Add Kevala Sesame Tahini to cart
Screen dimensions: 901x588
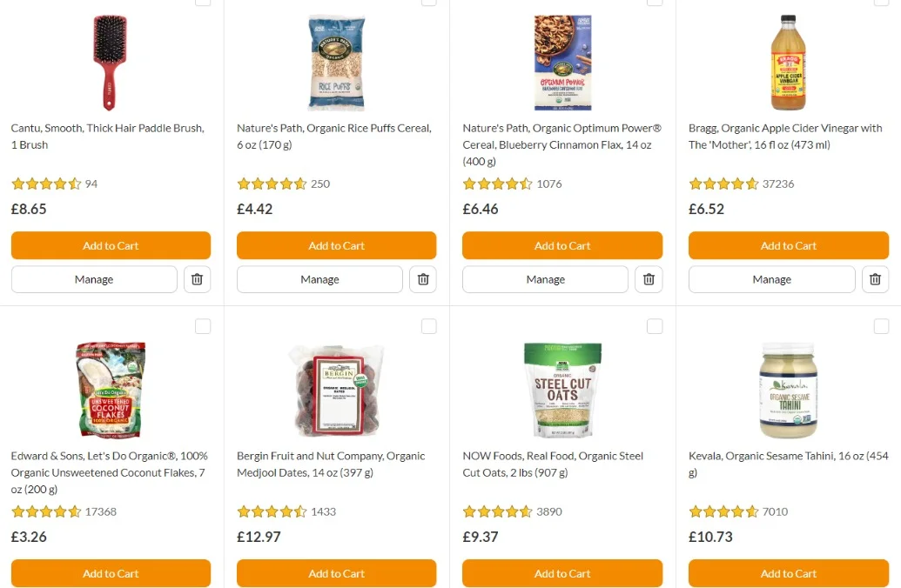point(788,573)
